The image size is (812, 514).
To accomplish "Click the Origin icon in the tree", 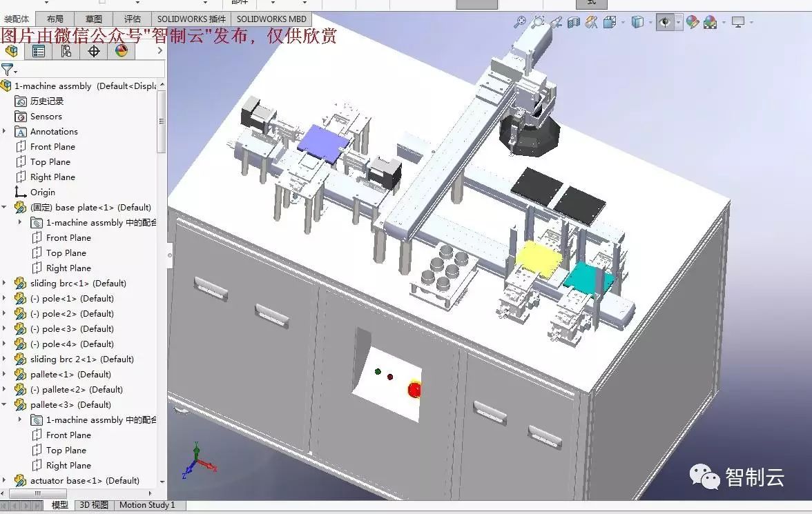I will [21, 192].
